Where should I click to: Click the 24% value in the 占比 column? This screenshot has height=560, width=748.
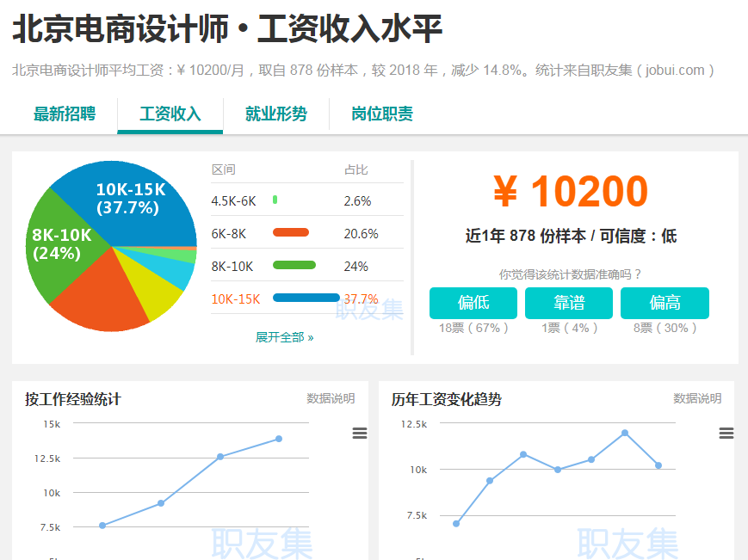coord(355,267)
